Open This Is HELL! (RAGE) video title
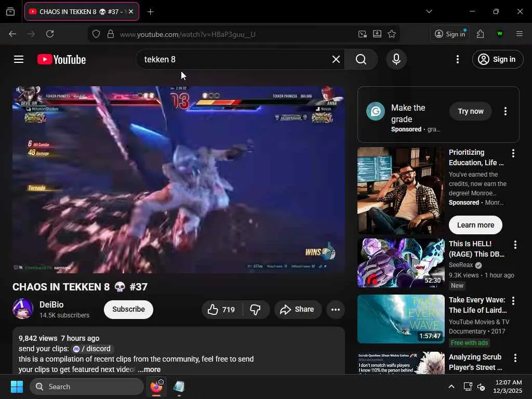Image resolution: width=532 pixels, height=399 pixels. (x=477, y=249)
